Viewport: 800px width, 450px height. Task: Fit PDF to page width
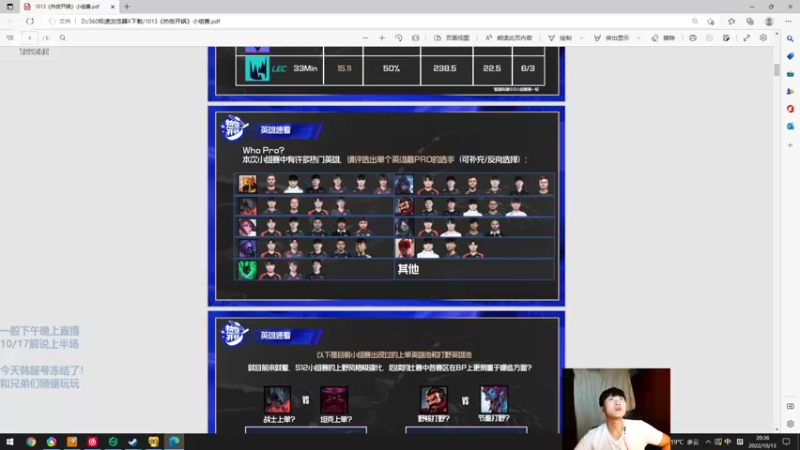416,38
